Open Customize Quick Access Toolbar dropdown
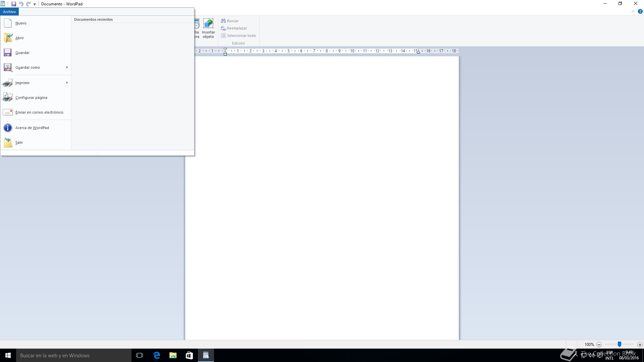This screenshot has height=362, width=644. (x=35, y=4)
